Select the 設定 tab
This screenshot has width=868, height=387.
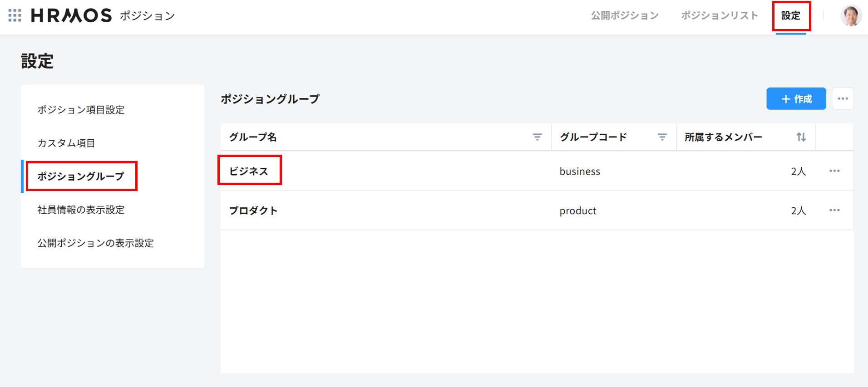[790, 16]
